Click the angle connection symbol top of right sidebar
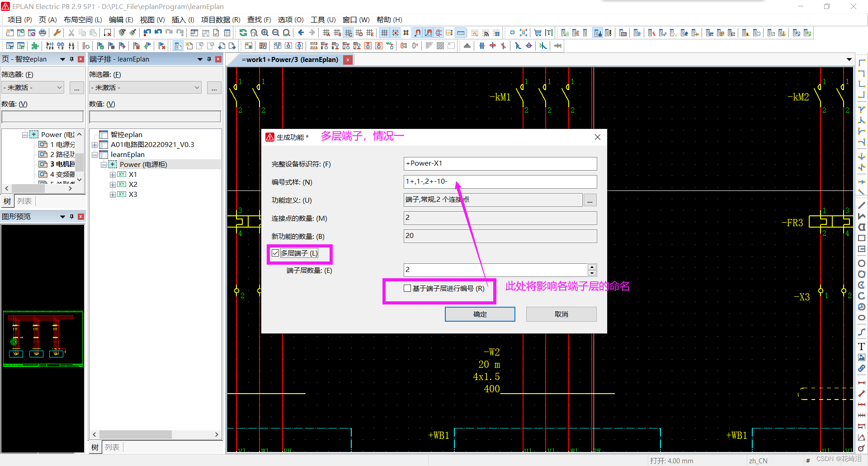 click(862, 62)
